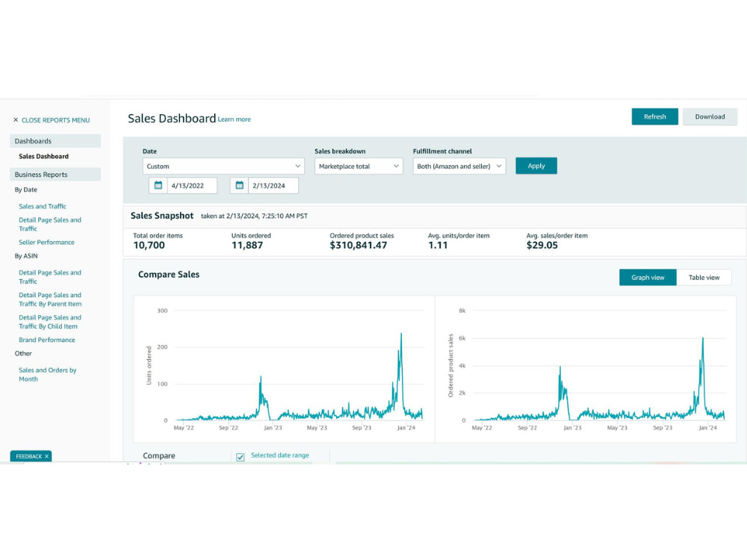Open the Fulfillment channel dropdown

459,167
